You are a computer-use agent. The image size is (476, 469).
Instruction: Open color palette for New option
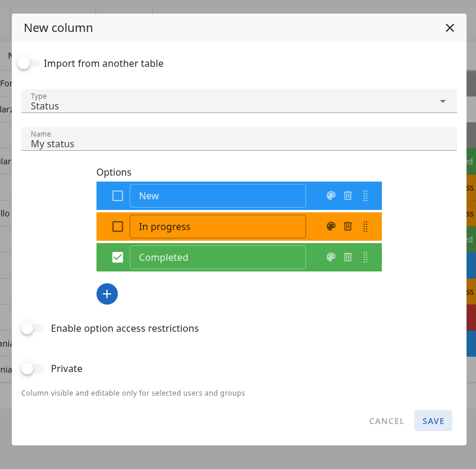coord(331,196)
